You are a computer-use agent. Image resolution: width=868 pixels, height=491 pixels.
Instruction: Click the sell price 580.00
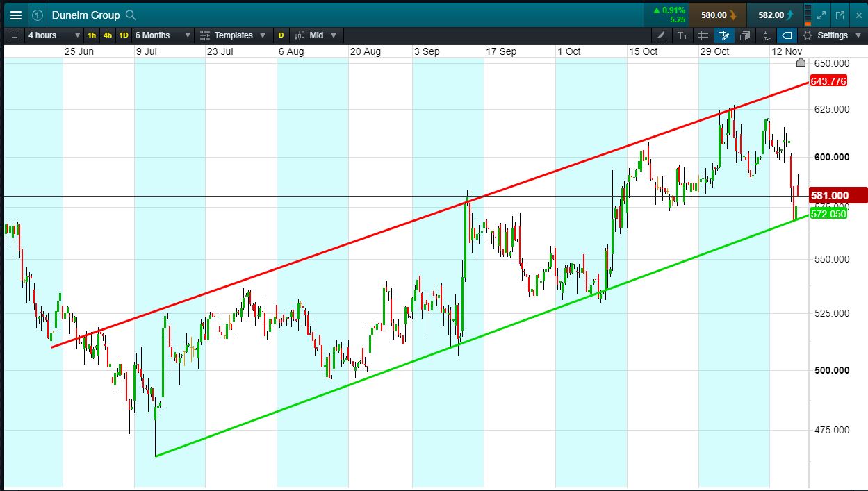coord(719,15)
